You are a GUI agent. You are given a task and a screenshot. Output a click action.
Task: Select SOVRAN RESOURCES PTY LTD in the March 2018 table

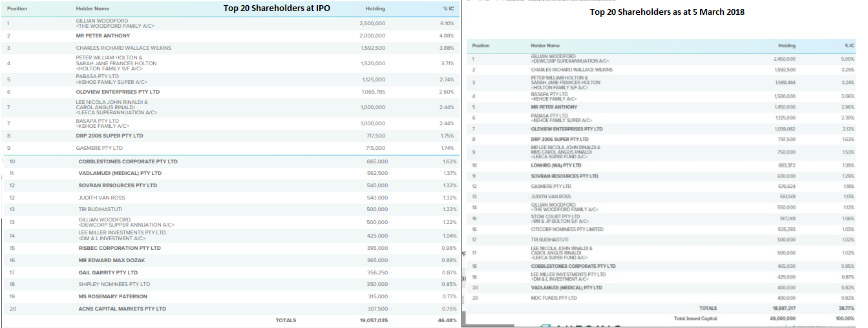564,176
